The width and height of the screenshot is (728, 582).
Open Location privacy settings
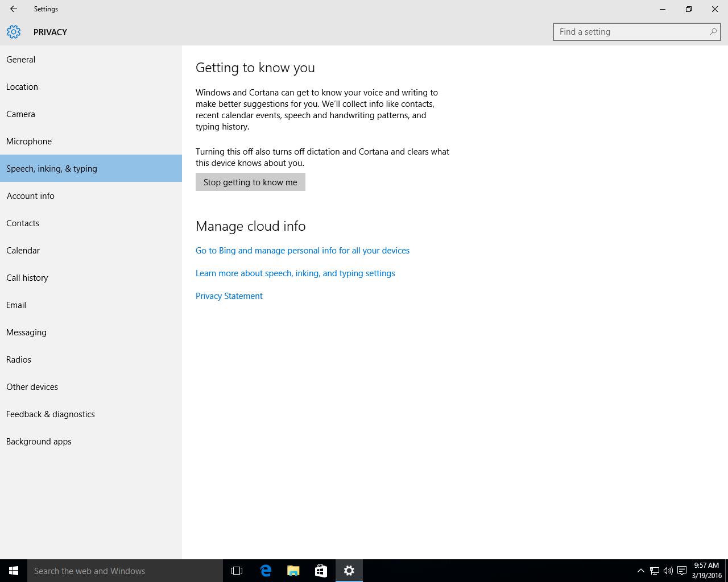tap(91, 86)
